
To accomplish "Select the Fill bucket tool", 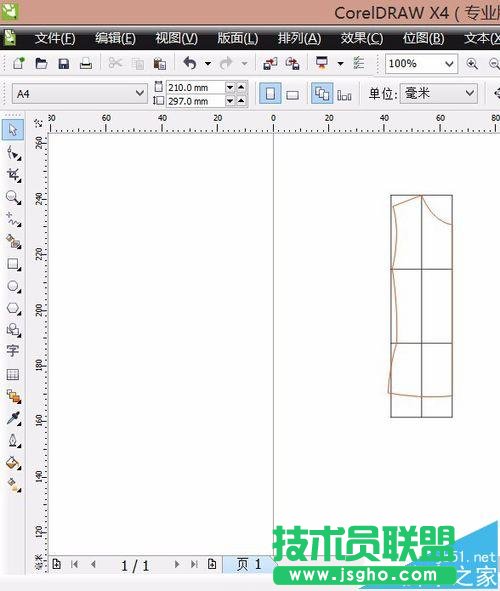I will (x=14, y=463).
